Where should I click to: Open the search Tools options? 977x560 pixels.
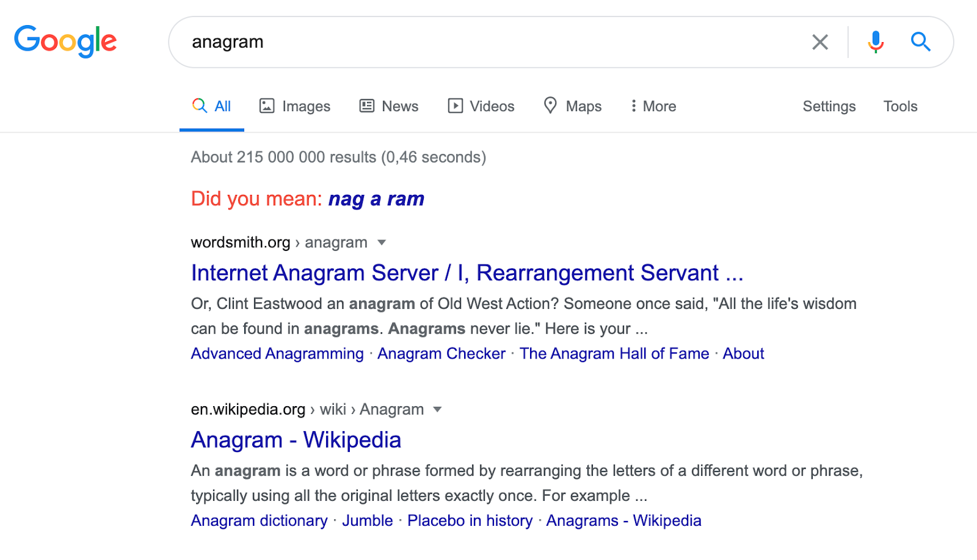pyautogui.click(x=900, y=106)
